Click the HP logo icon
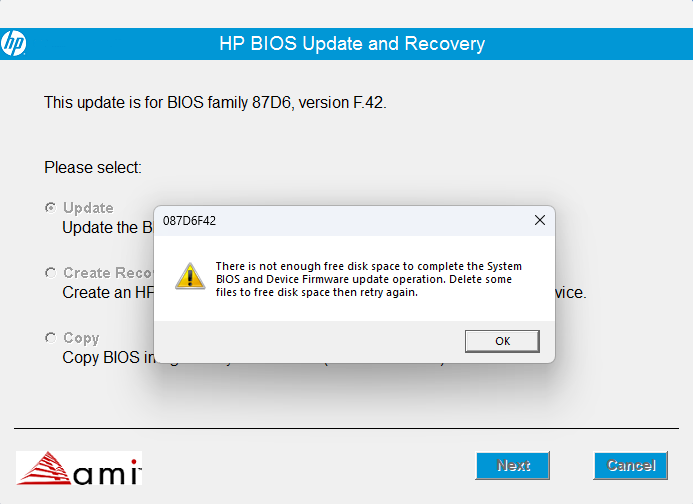 [x=14, y=44]
